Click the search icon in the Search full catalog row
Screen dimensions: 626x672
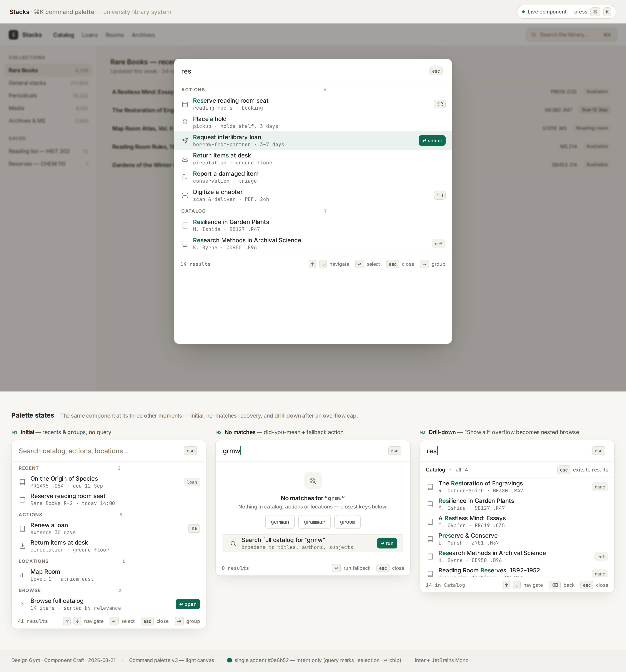point(233,543)
